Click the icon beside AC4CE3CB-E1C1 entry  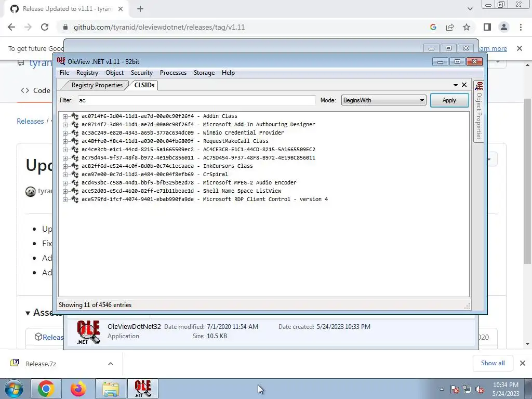tap(75, 149)
